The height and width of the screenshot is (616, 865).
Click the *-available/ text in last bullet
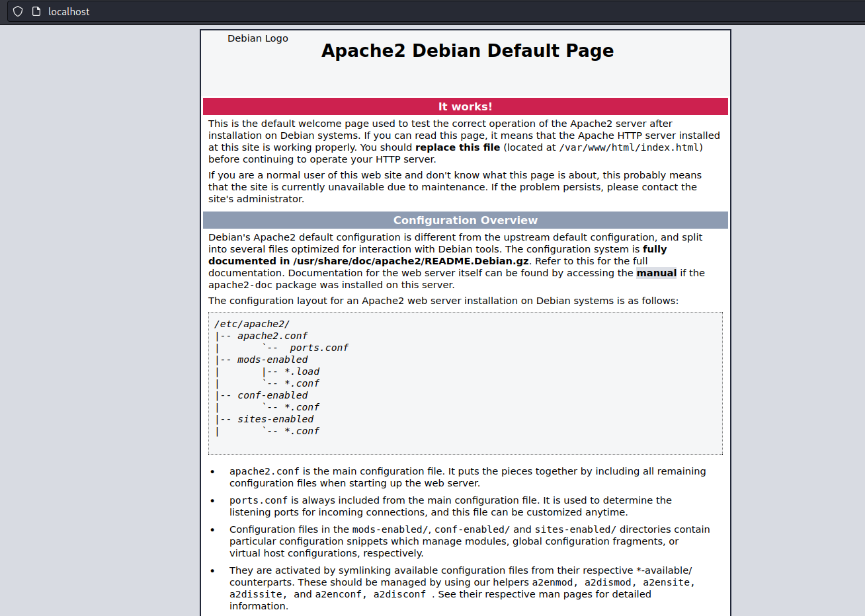664,570
